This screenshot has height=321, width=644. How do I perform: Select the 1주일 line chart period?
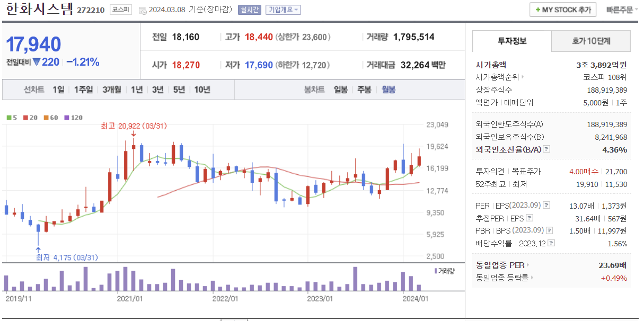point(84,90)
